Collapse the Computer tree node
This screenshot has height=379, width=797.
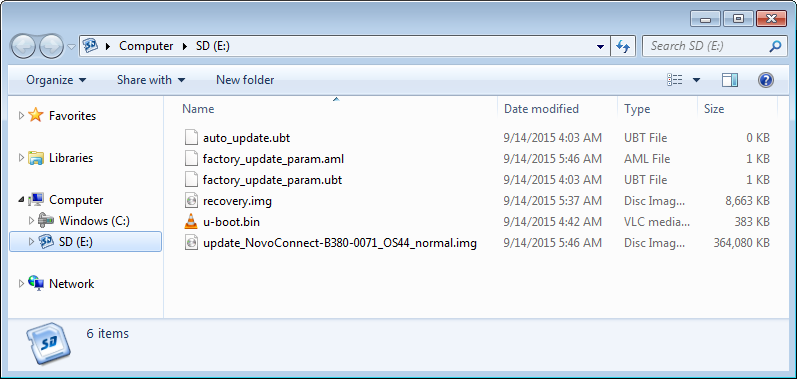coord(21,200)
